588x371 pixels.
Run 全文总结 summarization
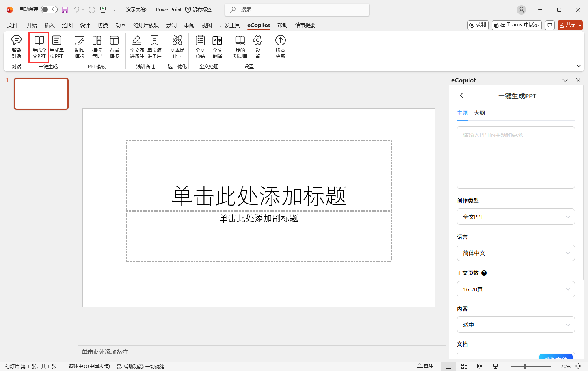200,47
